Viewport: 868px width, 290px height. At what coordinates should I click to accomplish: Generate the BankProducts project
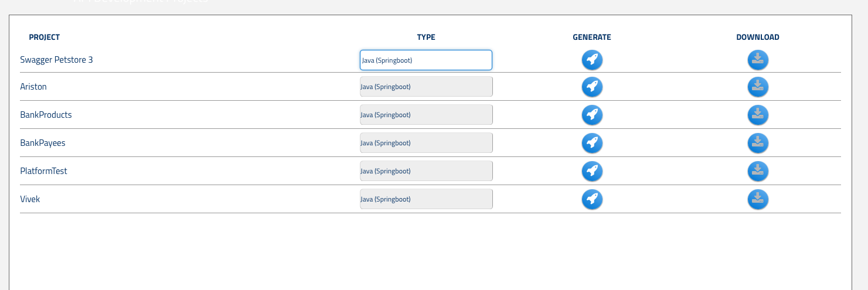click(592, 115)
